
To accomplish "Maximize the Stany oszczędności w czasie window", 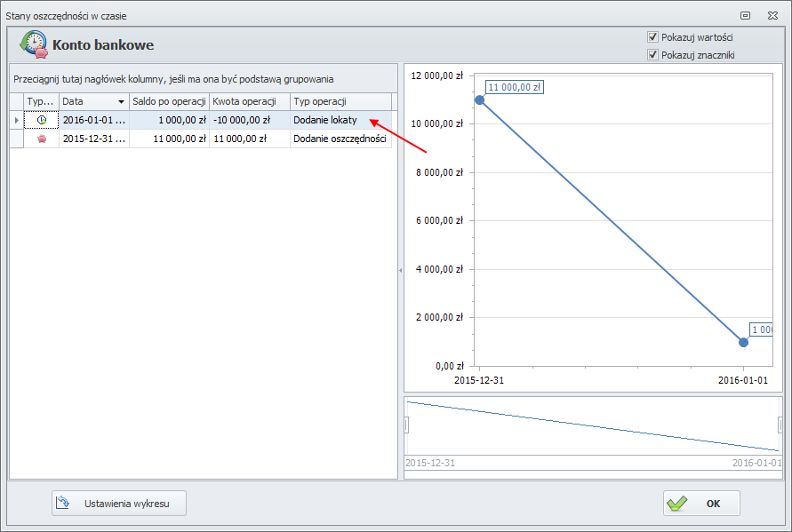I will pyautogui.click(x=745, y=15).
